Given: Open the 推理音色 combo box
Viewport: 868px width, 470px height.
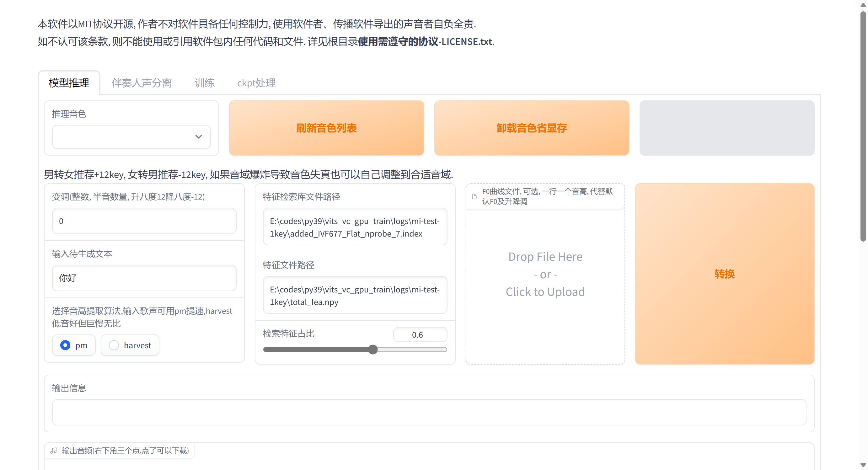Looking at the screenshot, I should pyautogui.click(x=125, y=137).
